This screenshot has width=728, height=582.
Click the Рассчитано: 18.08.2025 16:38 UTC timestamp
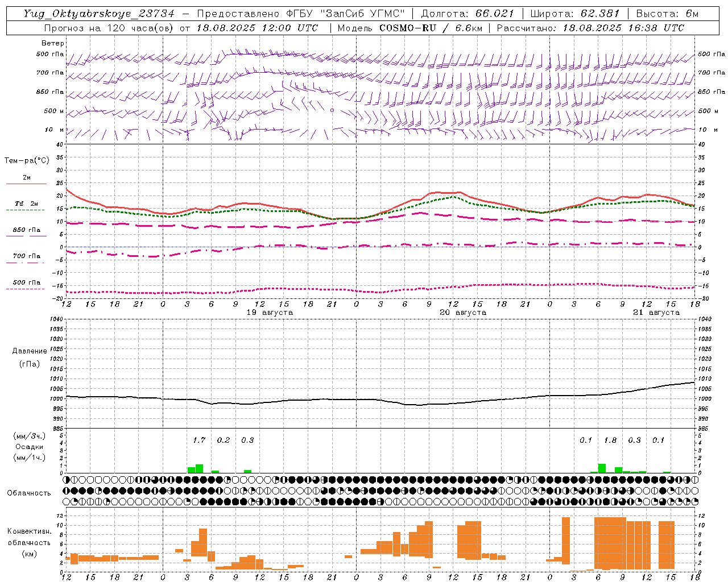pos(590,28)
